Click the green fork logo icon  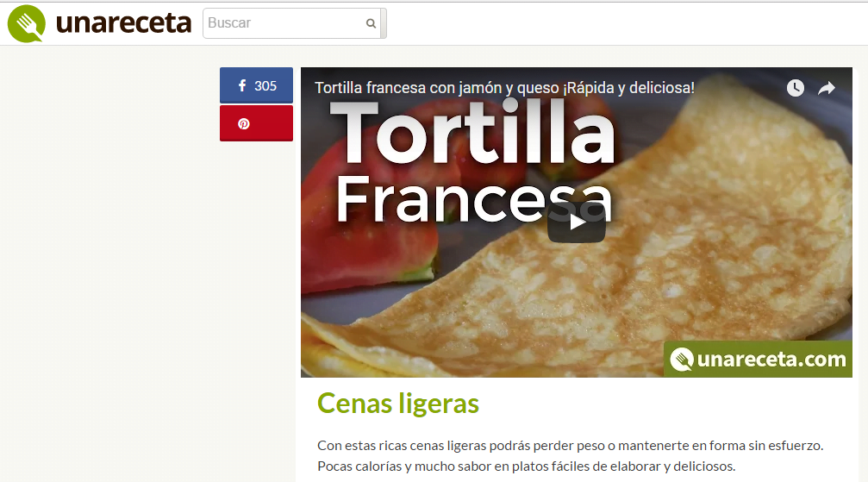pos(27,23)
